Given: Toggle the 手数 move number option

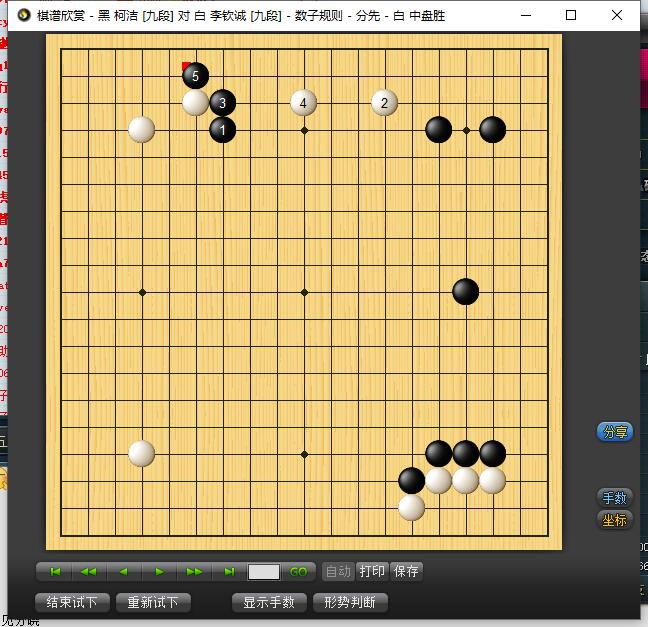Looking at the screenshot, I should pyautogui.click(x=615, y=498).
